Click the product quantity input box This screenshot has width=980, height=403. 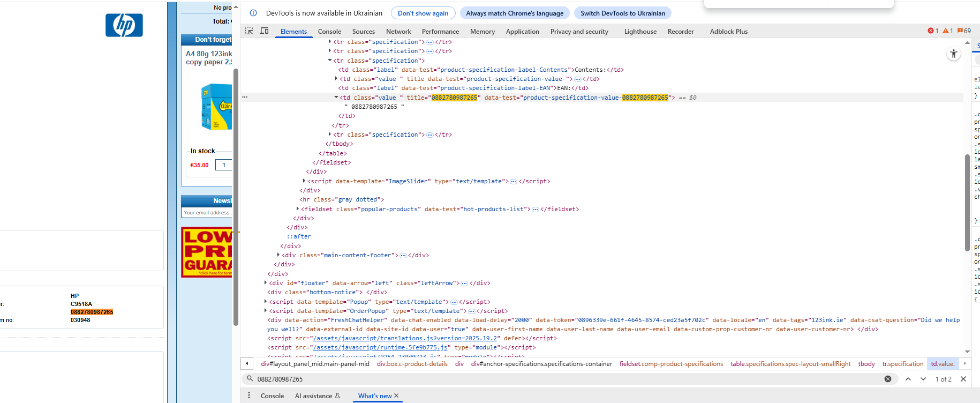coord(224,165)
